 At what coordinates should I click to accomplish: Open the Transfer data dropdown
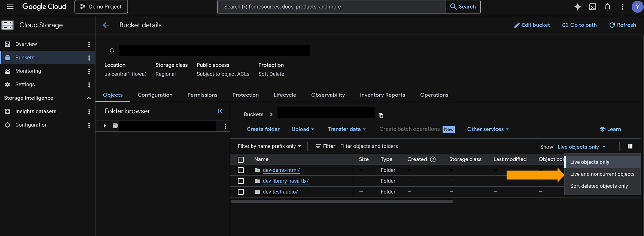tap(347, 129)
